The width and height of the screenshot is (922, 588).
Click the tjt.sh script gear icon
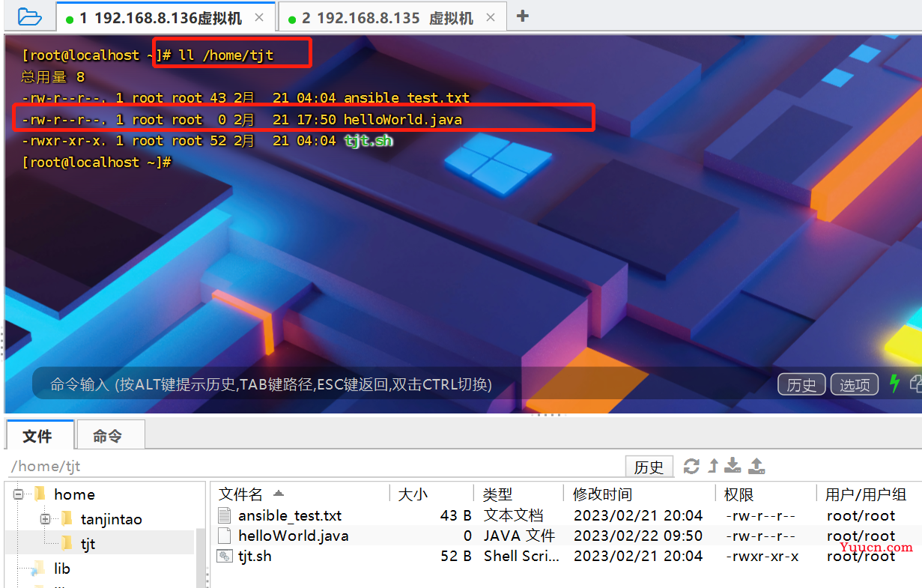[x=225, y=556]
